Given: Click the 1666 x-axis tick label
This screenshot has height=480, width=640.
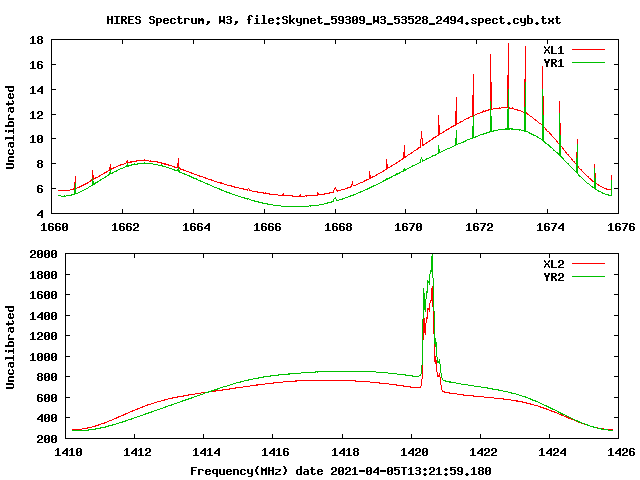Looking at the screenshot, I should [267, 227].
